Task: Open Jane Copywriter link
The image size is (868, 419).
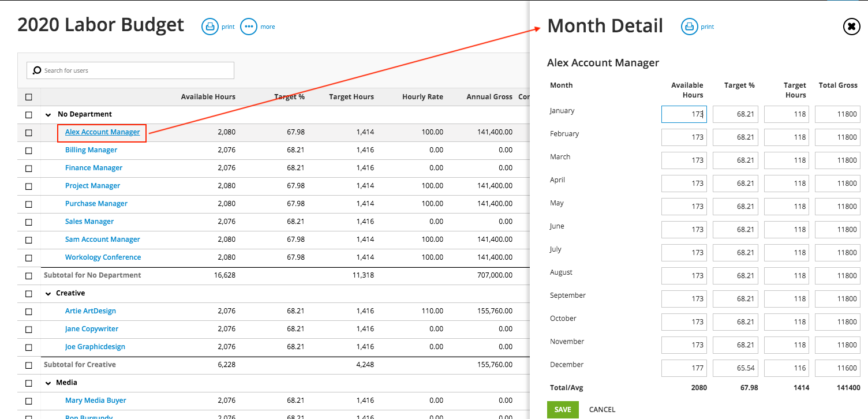Action: [x=92, y=329]
